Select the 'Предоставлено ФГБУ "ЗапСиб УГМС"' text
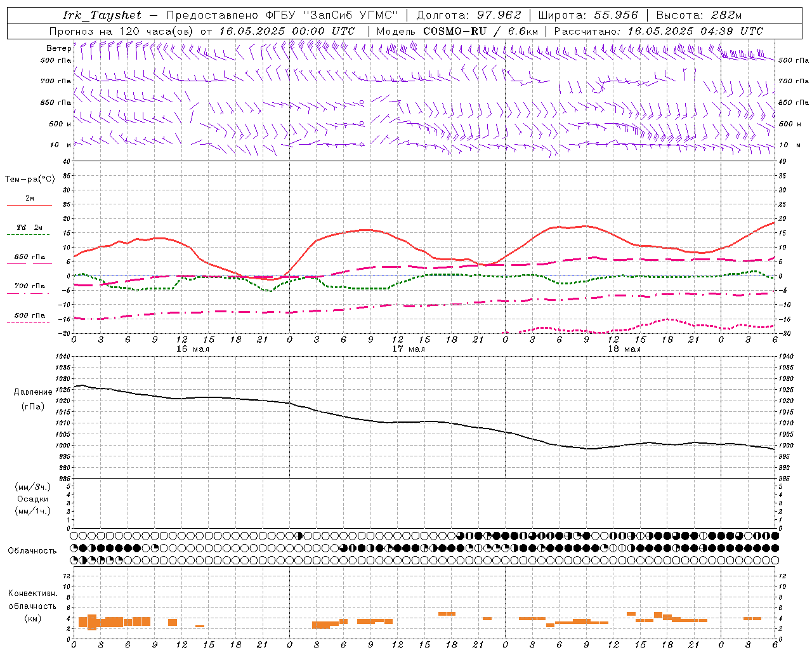The height and width of the screenshot is (650, 812). click(x=282, y=15)
